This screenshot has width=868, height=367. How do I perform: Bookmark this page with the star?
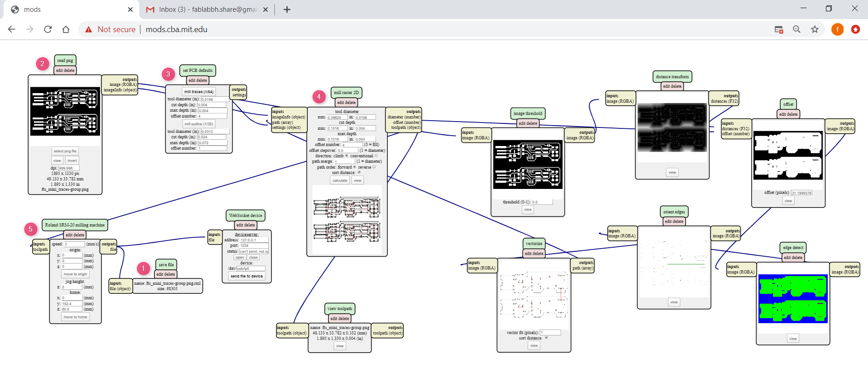pos(815,29)
